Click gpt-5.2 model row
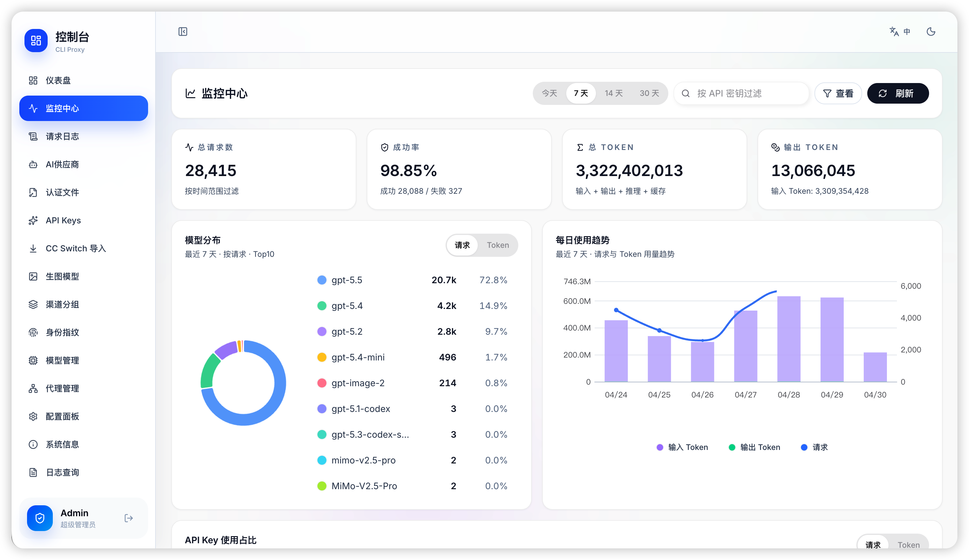Viewport: 969px width, 560px height. pos(412,332)
